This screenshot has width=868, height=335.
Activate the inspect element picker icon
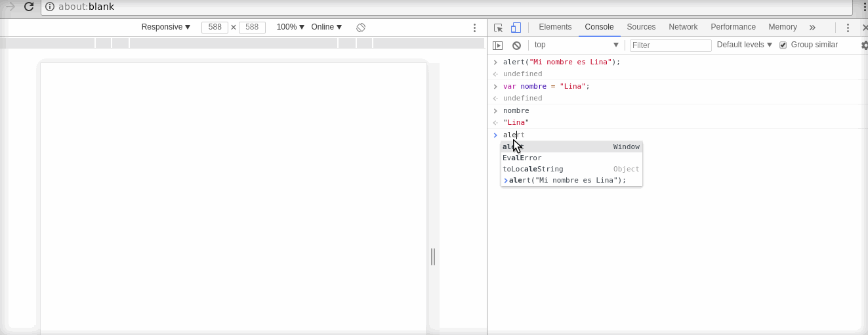coord(498,28)
